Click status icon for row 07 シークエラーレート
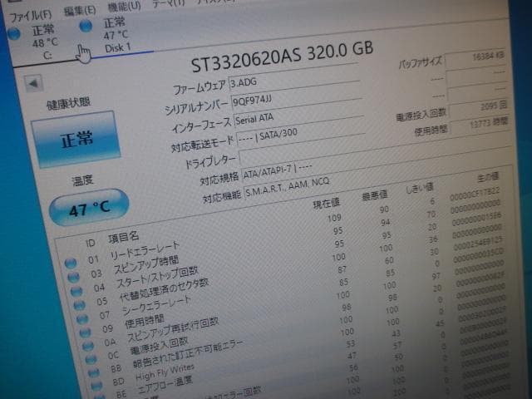This screenshot has height=399, width=532. 82,318
